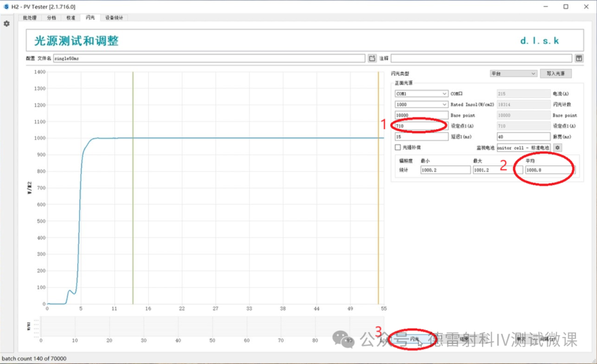Click the 脉宽(ms) field showing 40
Viewport: 597px width, 364px height.
point(523,136)
